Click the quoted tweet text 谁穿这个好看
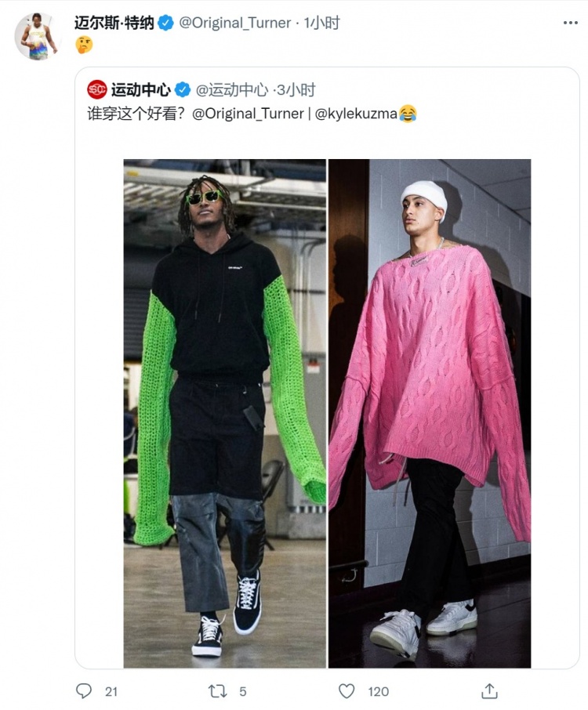588x710 pixels. tap(136, 113)
